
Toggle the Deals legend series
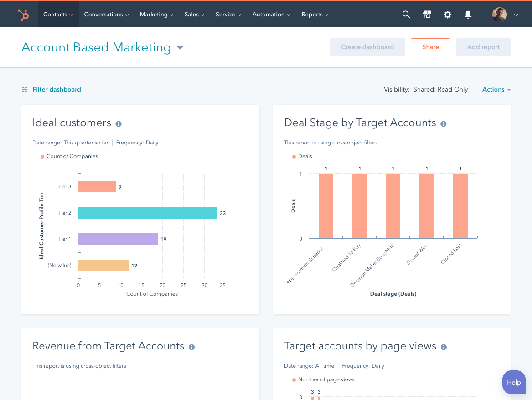click(305, 156)
